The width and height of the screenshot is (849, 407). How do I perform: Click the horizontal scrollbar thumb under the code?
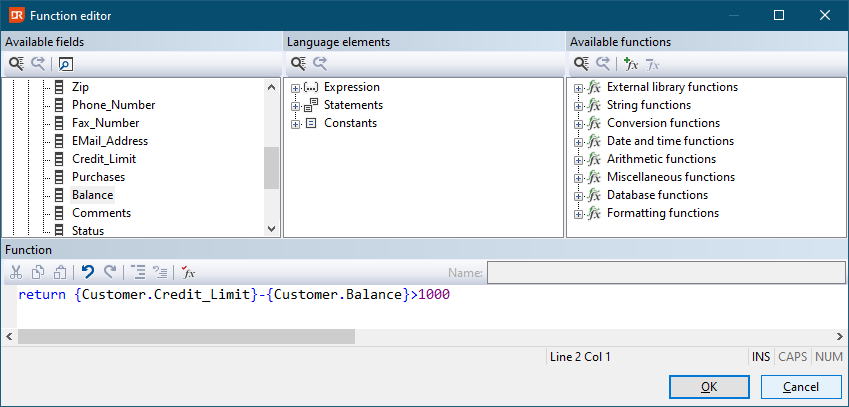coord(186,337)
